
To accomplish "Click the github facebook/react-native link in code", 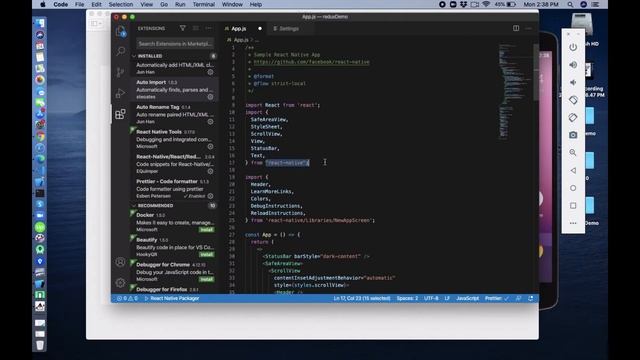I will coord(311,62).
